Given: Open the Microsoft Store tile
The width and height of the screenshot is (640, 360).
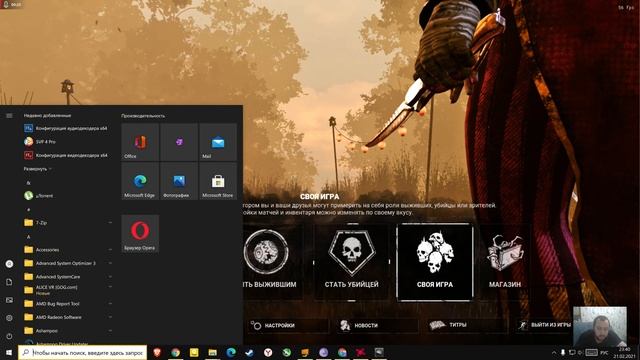Looking at the screenshot, I should pos(218,181).
